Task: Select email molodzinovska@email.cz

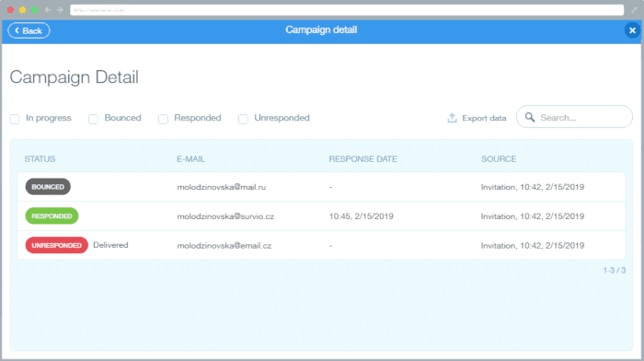Action: [x=224, y=246]
